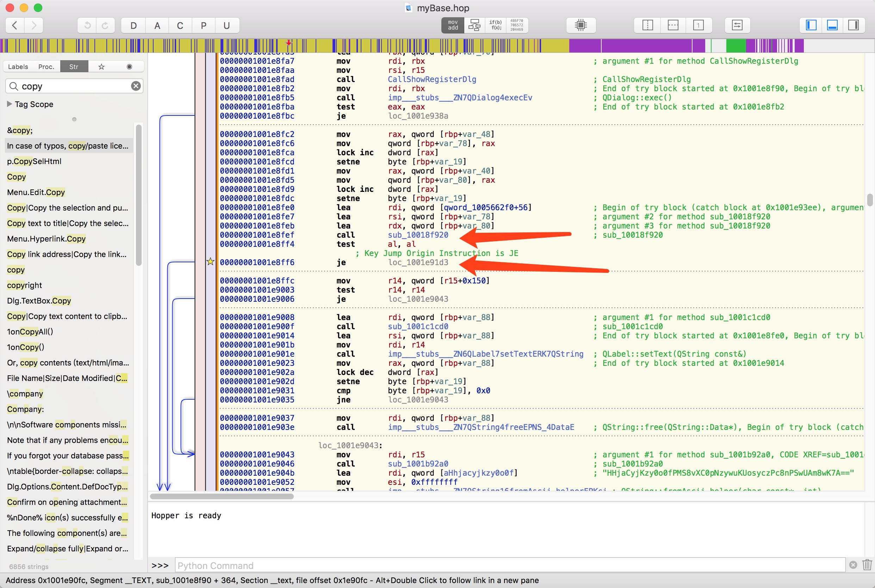The image size is (875, 588).
Task: Show pseudo-code view icon
Action: 495,25
